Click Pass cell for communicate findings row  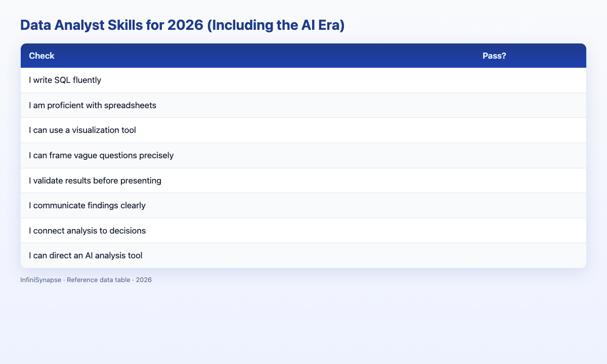click(x=530, y=205)
